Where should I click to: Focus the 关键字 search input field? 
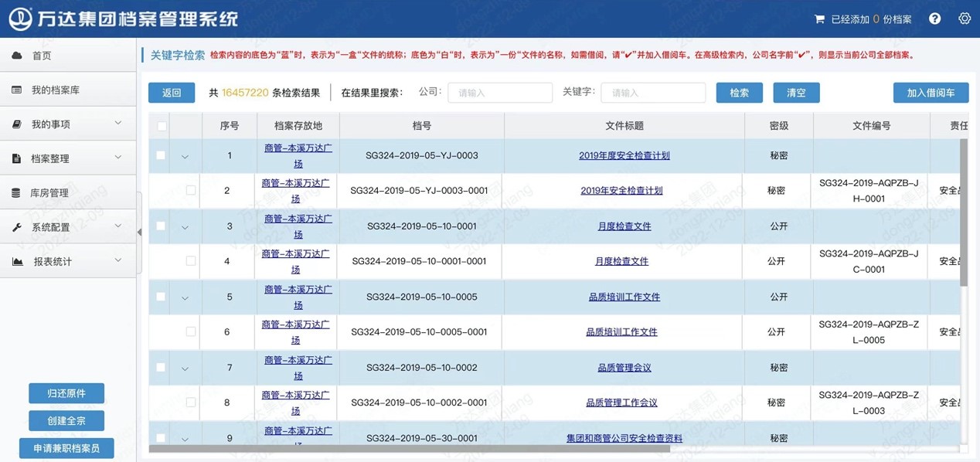tap(653, 93)
